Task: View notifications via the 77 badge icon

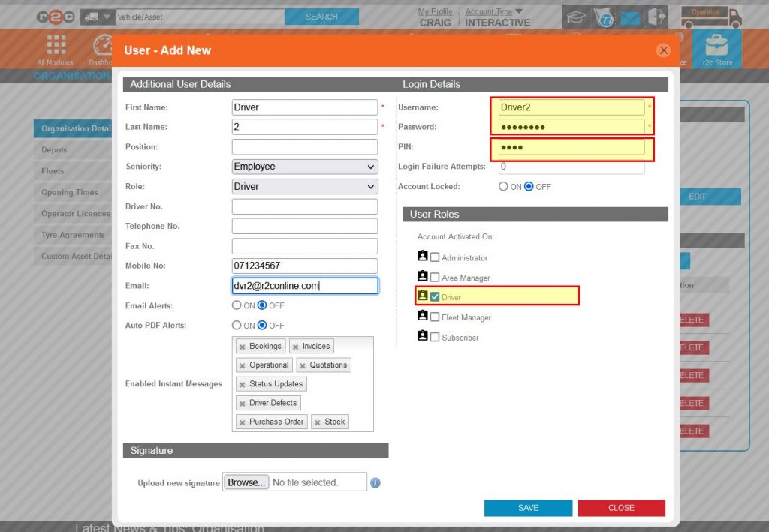Action: coord(605,16)
